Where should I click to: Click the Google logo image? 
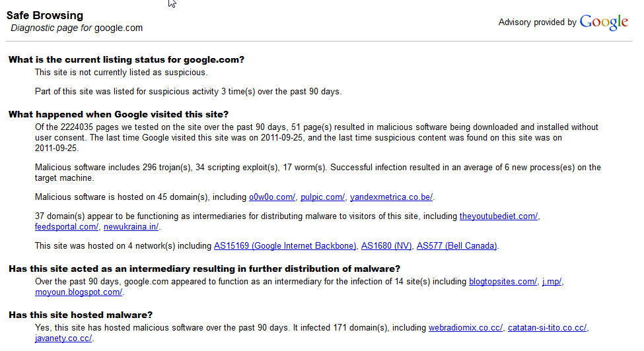tap(604, 22)
